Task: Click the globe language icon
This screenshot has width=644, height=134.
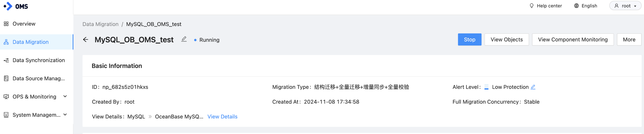Action: (576, 6)
